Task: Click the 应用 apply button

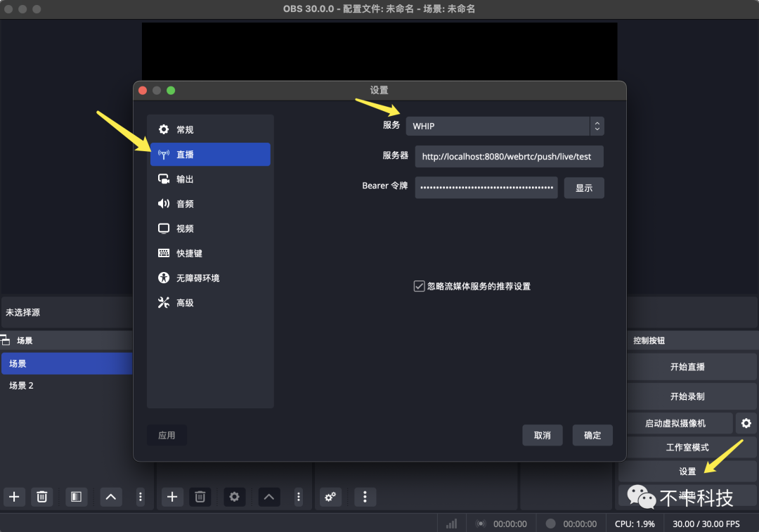Action: (167, 435)
